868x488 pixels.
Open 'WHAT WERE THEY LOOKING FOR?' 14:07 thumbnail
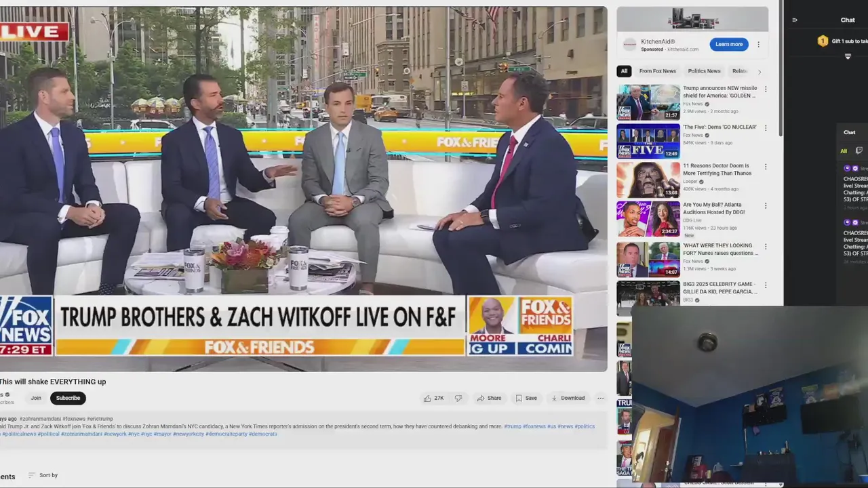[648, 260]
